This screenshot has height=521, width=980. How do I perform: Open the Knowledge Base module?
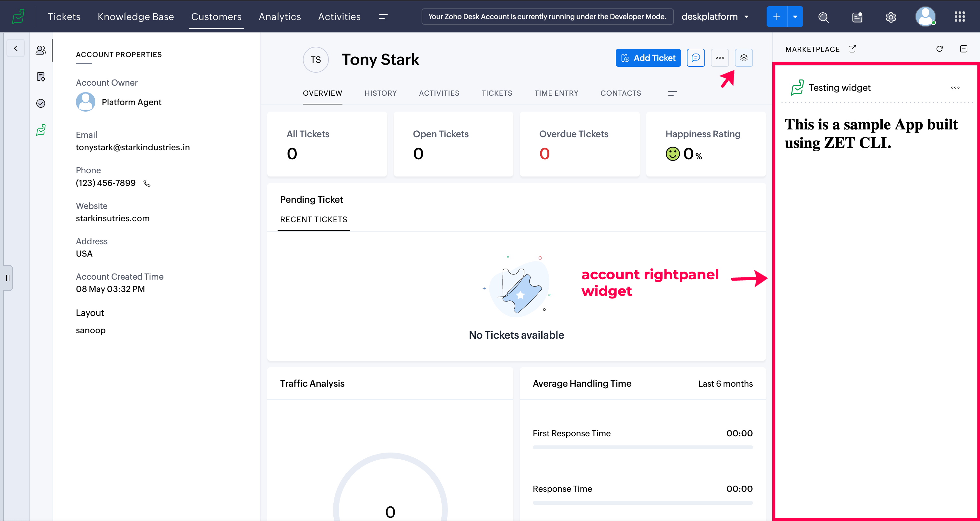[x=136, y=17]
